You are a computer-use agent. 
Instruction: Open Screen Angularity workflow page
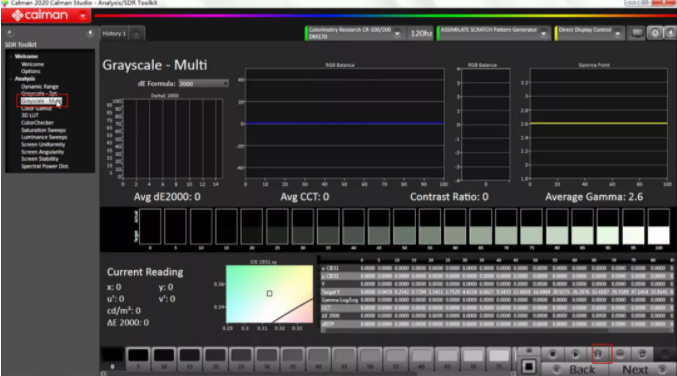pyautogui.click(x=42, y=152)
